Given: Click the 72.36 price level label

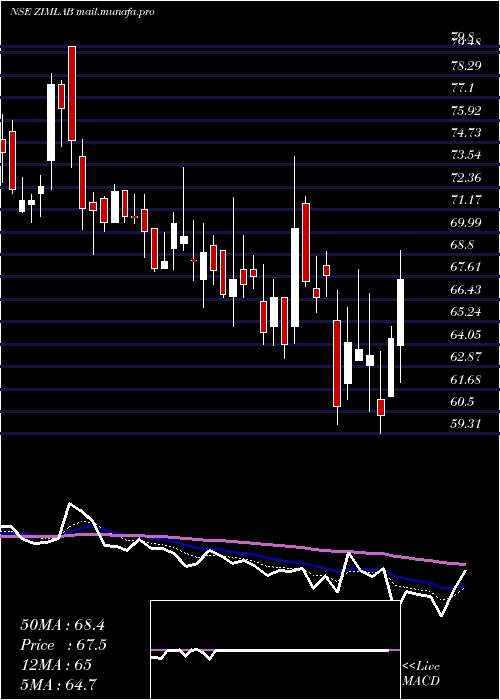Looking at the screenshot, I should click(466, 178).
